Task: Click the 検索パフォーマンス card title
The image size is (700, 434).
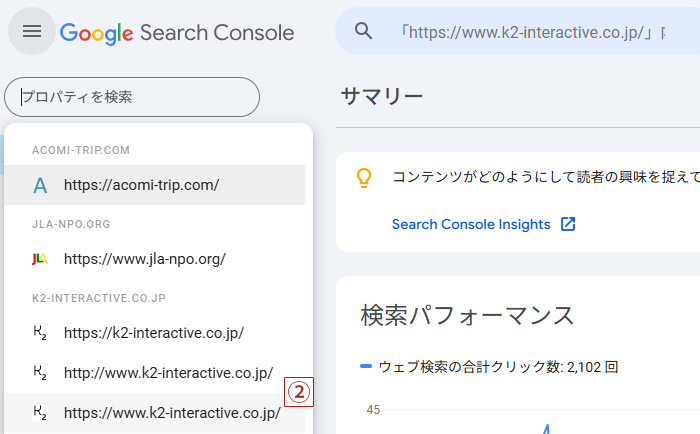Action: tap(467, 316)
